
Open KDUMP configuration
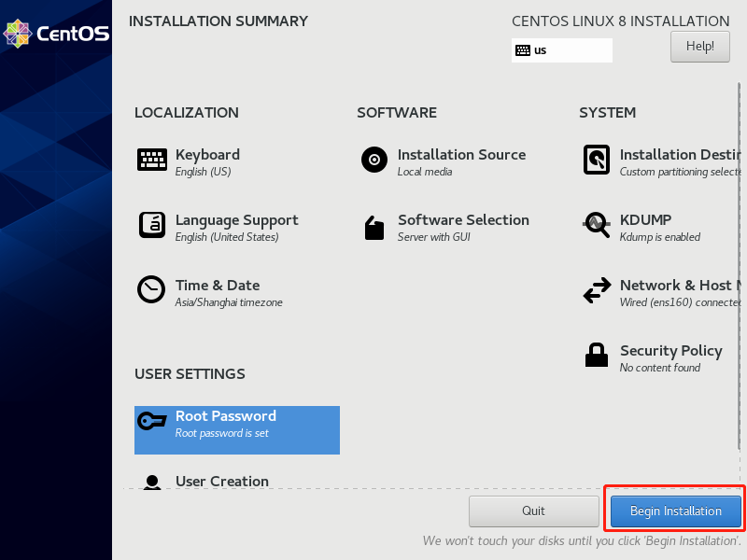click(645, 219)
